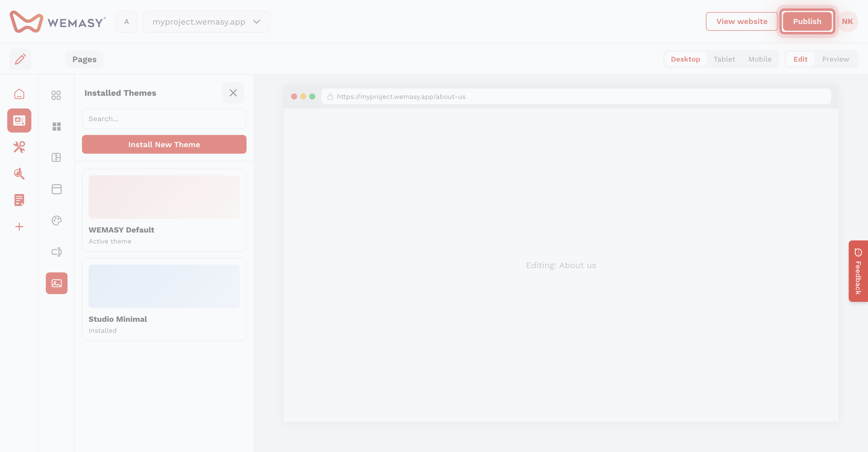Viewport: 868px width, 452px height.
Task: Select the image themes icon
Action: 57,283
